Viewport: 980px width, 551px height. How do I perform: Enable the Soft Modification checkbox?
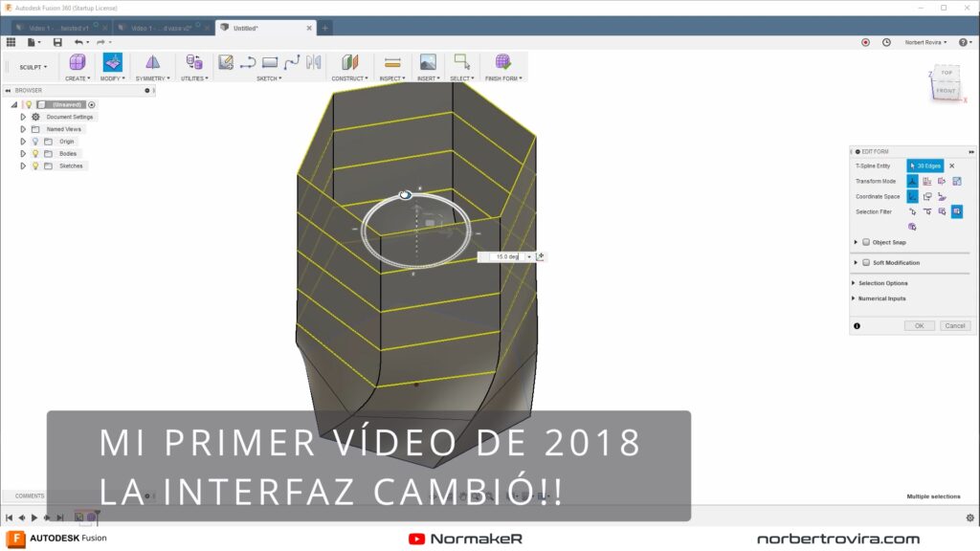(x=866, y=262)
